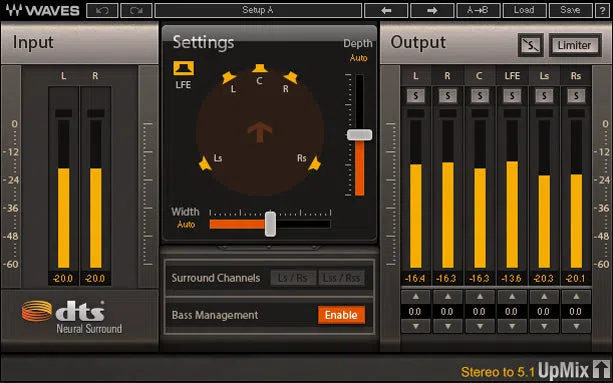Open the Setup A preset menu
613x383 pixels.
coord(258,11)
